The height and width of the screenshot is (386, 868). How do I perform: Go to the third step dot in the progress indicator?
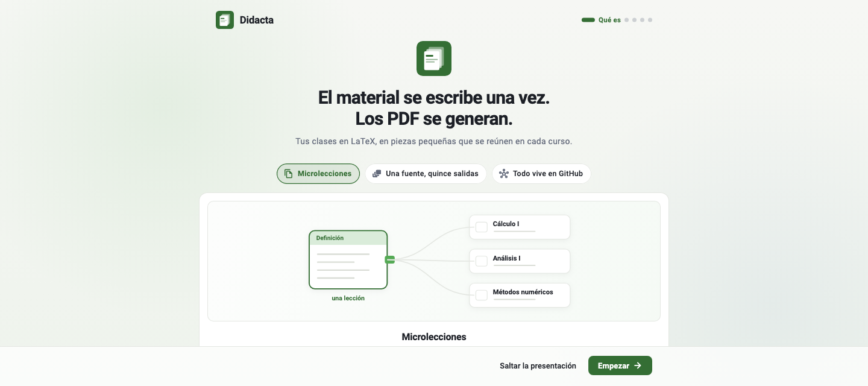pos(634,20)
